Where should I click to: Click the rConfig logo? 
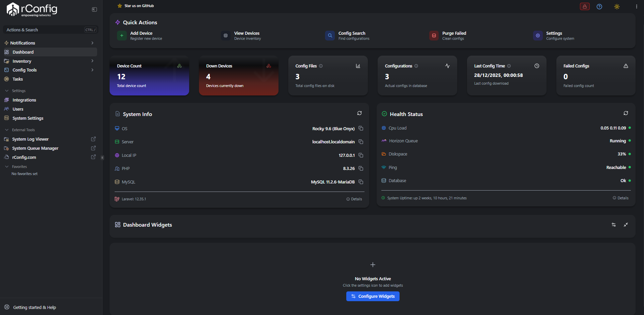(32, 9)
